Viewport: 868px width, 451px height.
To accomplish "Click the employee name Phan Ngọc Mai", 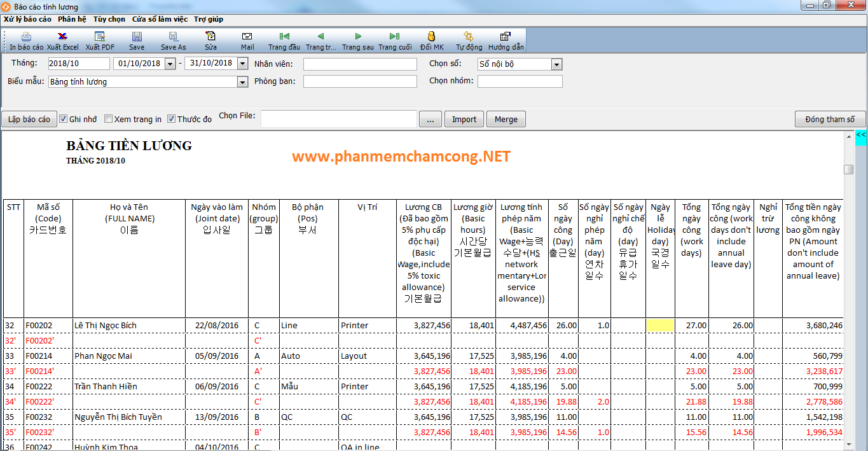I will tap(103, 356).
